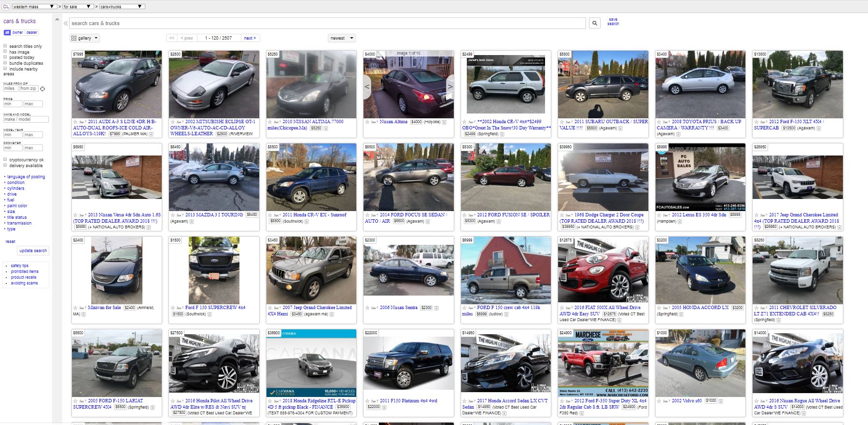This screenshot has width=868, height=425.
Task: Star the 2005 Honda Accord LX listing
Action: [659, 308]
